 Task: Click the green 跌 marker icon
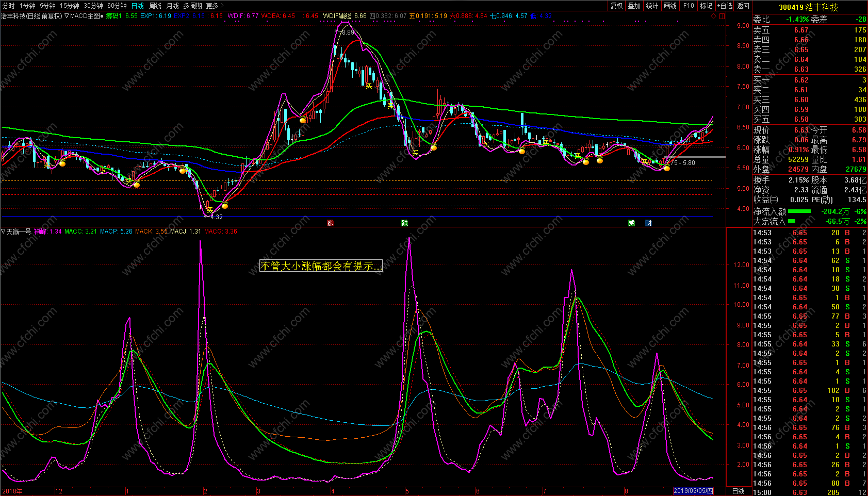tap(405, 223)
